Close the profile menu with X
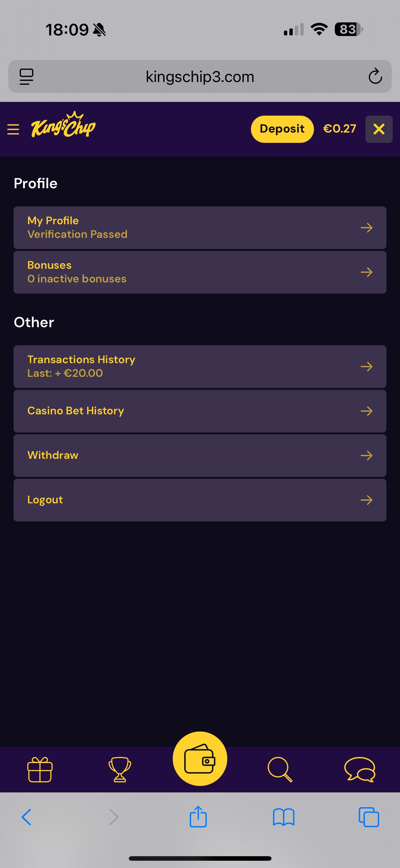 point(379,129)
